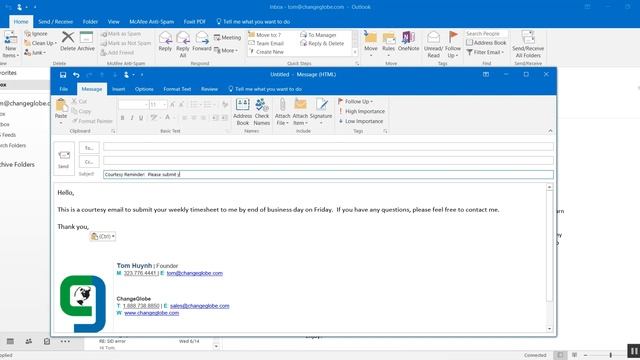Image resolution: width=640 pixels, height=360 pixels.
Task: Click the Meeting button in Respond group
Action: coord(227,37)
